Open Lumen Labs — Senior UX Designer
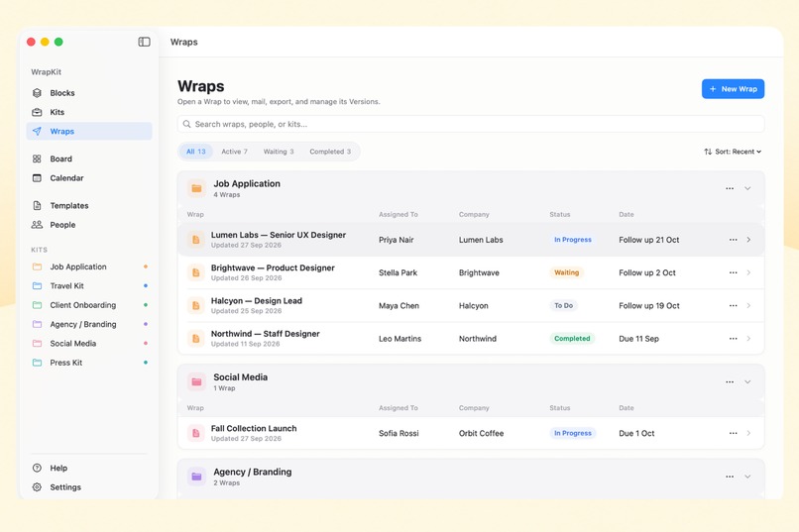799x532 pixels. 279,235
